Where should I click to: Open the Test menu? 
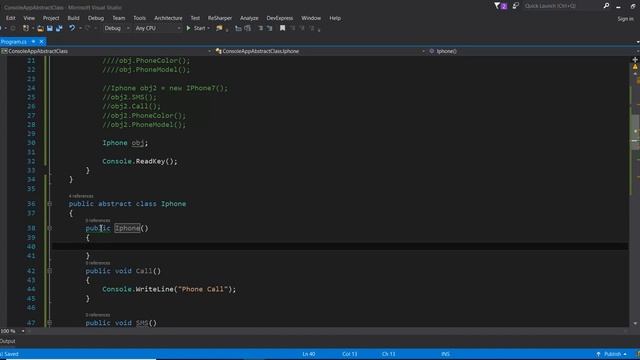coord(195,18)
